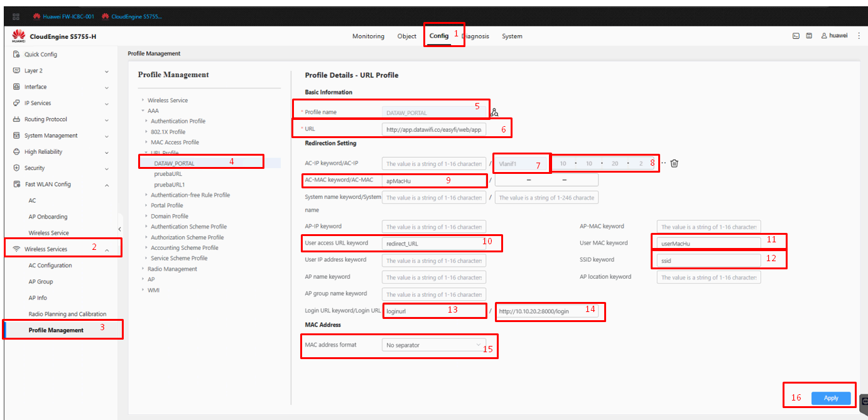Screen dimensions: 868x420
Task: Click the Quick Config sidebar icon
Action: [16, 54]
